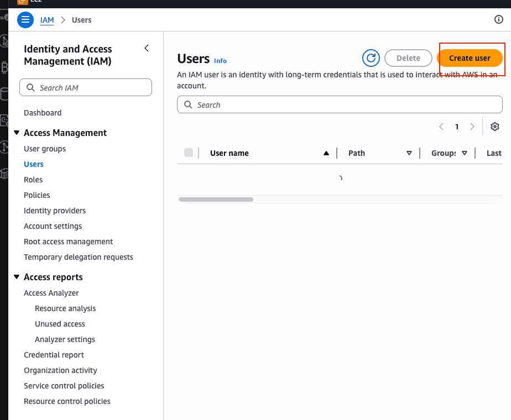511x420 pixels.
Task: Open the table preferences gear
Action: (x=495, y=127)
